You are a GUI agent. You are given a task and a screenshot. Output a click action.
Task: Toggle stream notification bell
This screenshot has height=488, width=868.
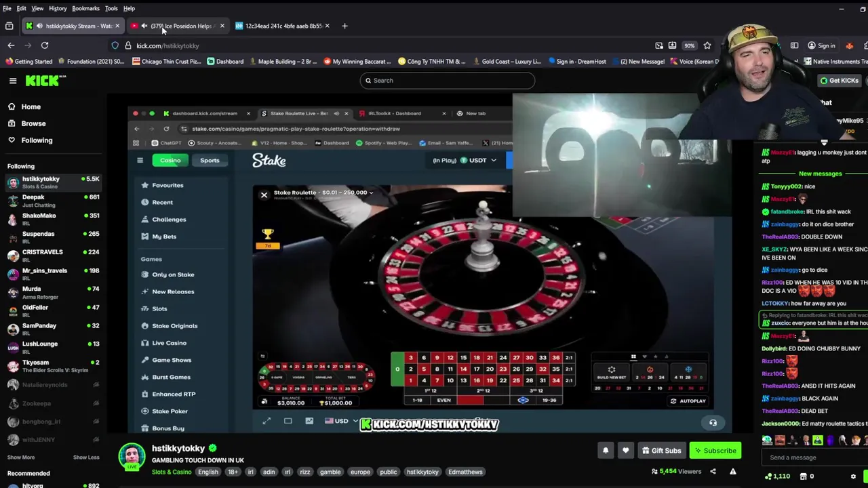[x=606, y=451]
